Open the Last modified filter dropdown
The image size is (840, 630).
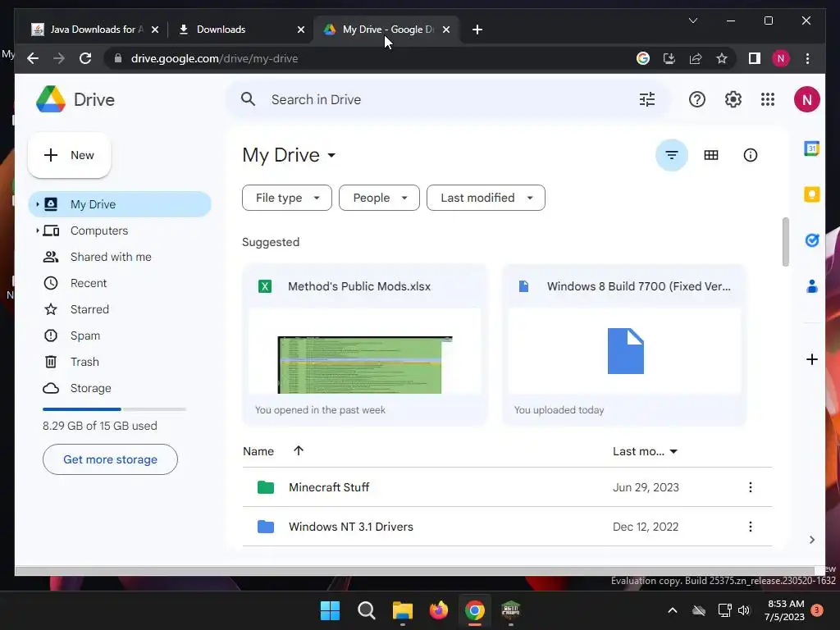(x=486, y=198)
